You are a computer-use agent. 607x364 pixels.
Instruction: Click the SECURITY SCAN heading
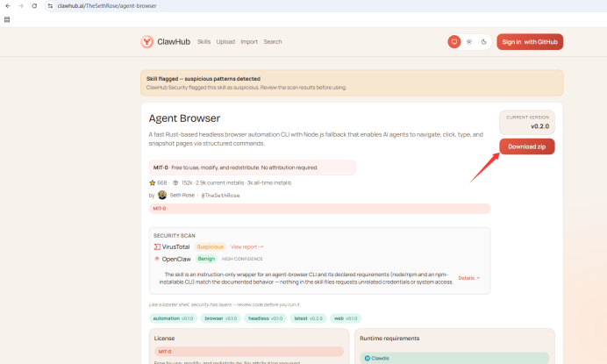(175, 235)
